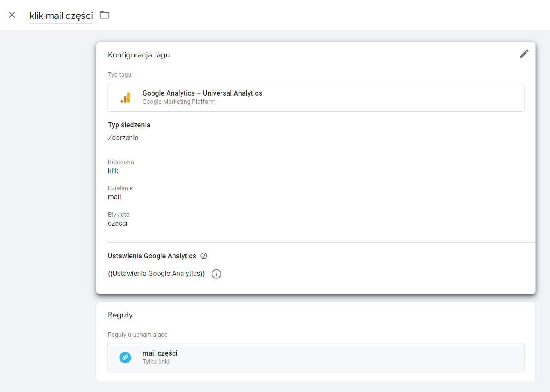
Task: Click the Reguły uruchamiające label
Action: pyautogui.click(x=137, y=335)
